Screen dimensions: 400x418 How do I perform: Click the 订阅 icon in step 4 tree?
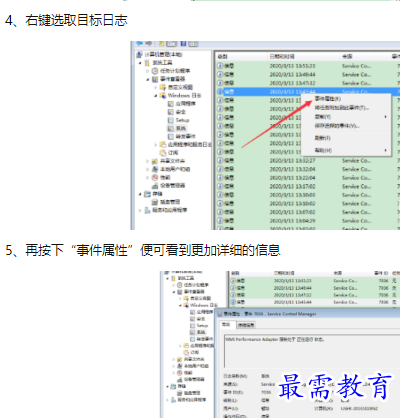(163, 153)
